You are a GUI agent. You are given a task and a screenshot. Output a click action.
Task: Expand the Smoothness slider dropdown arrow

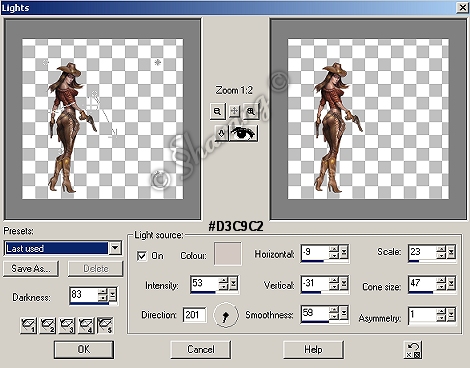(x=344, y=313)
